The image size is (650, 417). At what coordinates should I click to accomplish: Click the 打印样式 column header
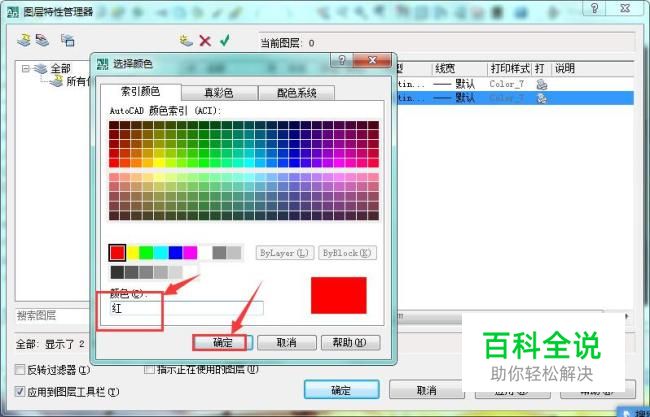click(509, 69)
